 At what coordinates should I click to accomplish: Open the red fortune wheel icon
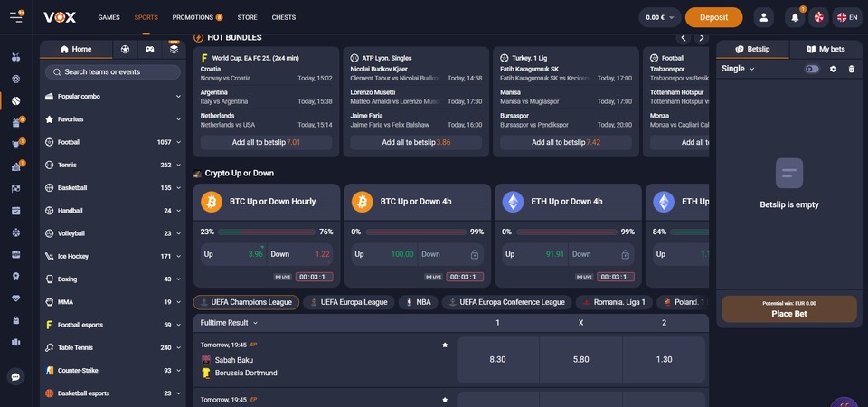pyautogui.click(x=818, y=17)
